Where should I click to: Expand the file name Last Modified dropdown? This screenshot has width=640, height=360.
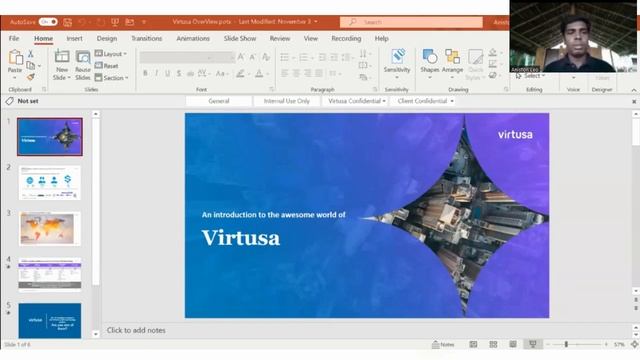pos(316,22)
